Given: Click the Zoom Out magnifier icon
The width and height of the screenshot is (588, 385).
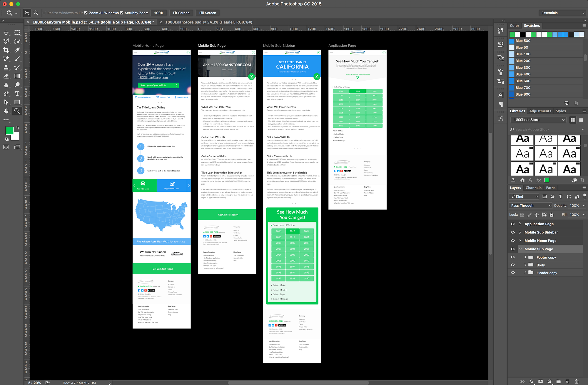Looking at the screenshot, I should point(36,13).
